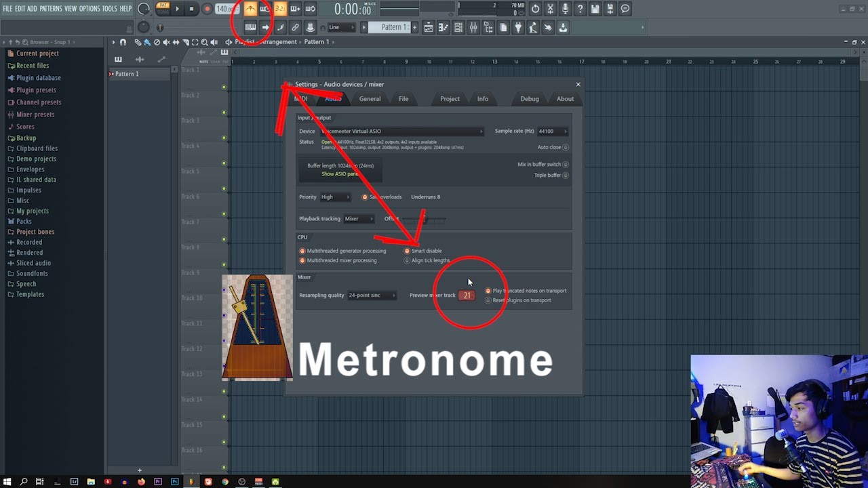The image size is (868, 488).
Task: Open the Channel rack view icon
Action: [x=458, y=27]
